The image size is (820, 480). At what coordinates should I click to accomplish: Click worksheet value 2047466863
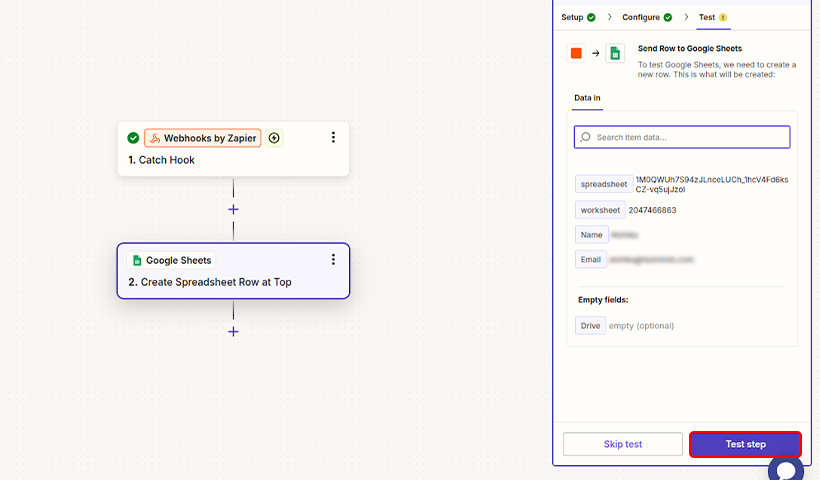tap(652, 210)
